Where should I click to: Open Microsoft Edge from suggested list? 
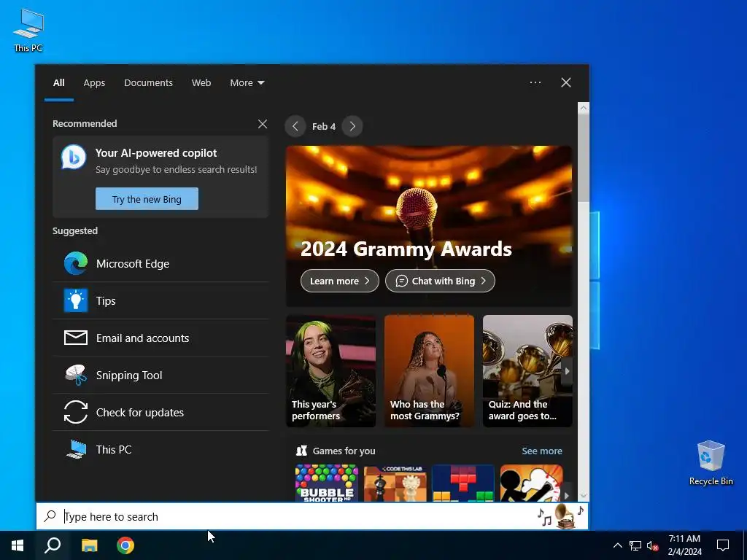pyautogui.click(x=160, y=263)
